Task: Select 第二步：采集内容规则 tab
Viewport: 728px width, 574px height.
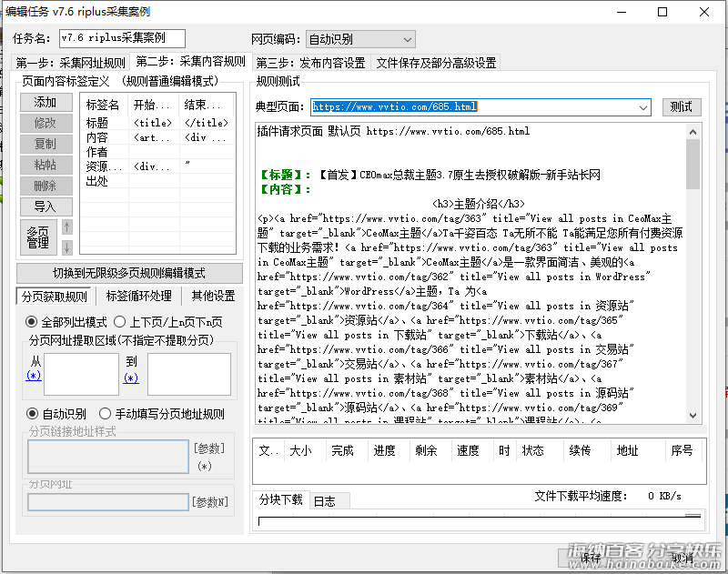Action: 190,61
